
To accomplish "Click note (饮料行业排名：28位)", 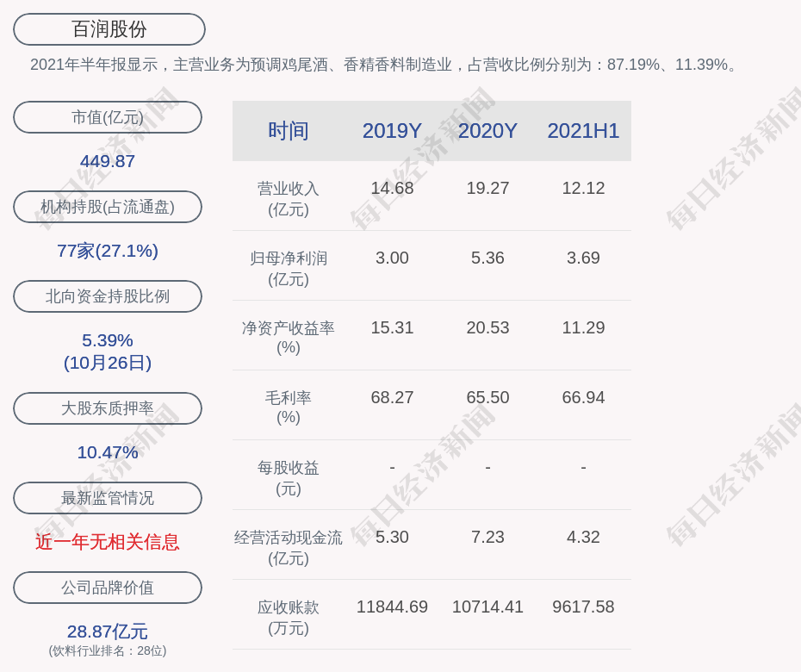I will point(108,650).
